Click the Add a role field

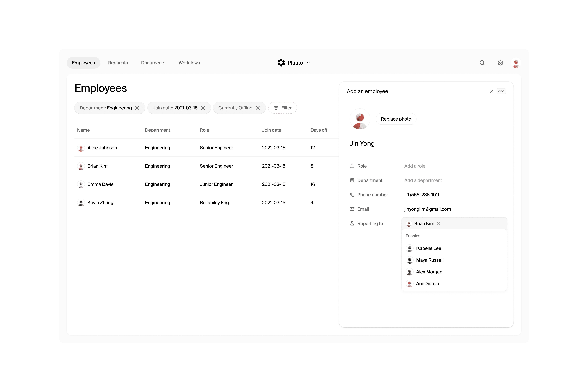click(415, 166)
